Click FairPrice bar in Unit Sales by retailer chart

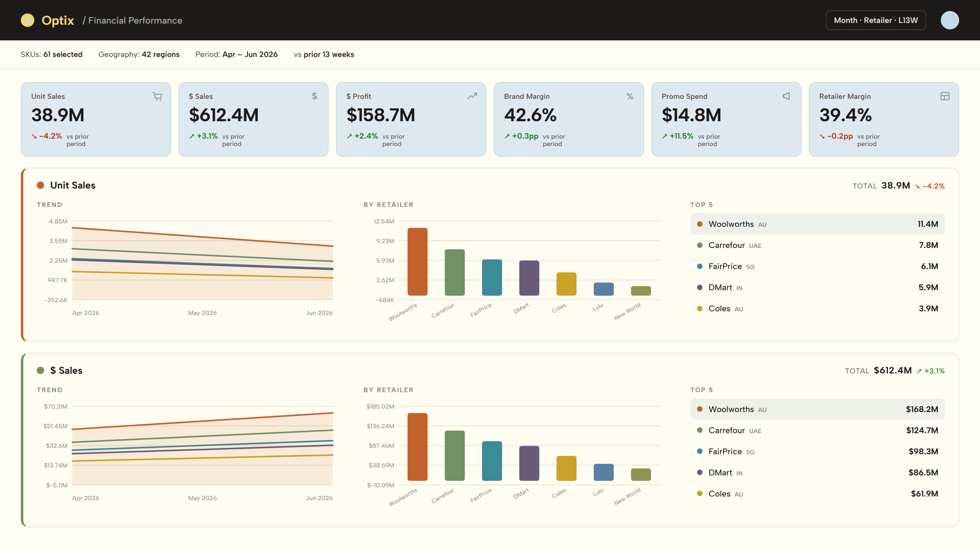click(492, 277)
